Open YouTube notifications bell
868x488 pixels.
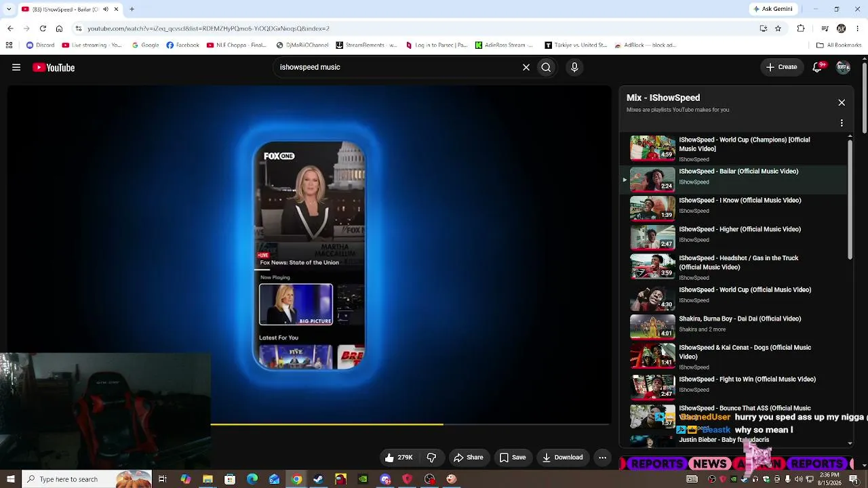point(818,67)
